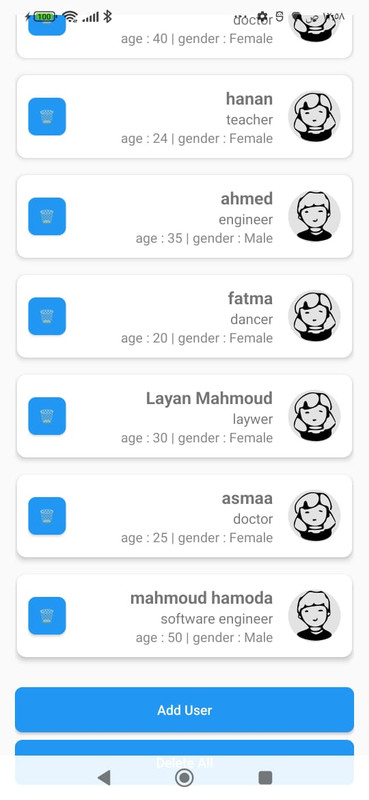
Task: Open hanan's avatar picture
Action: pos(314,116)
